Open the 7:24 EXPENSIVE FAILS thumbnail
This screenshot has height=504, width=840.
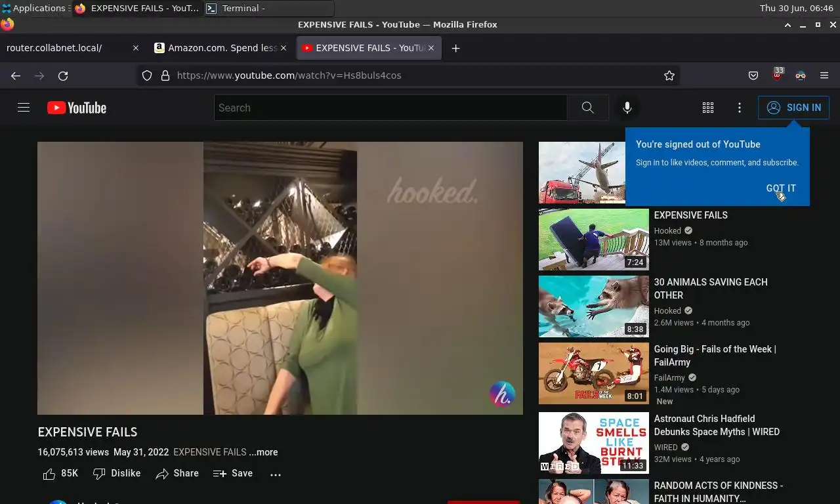tap(594, 240)
